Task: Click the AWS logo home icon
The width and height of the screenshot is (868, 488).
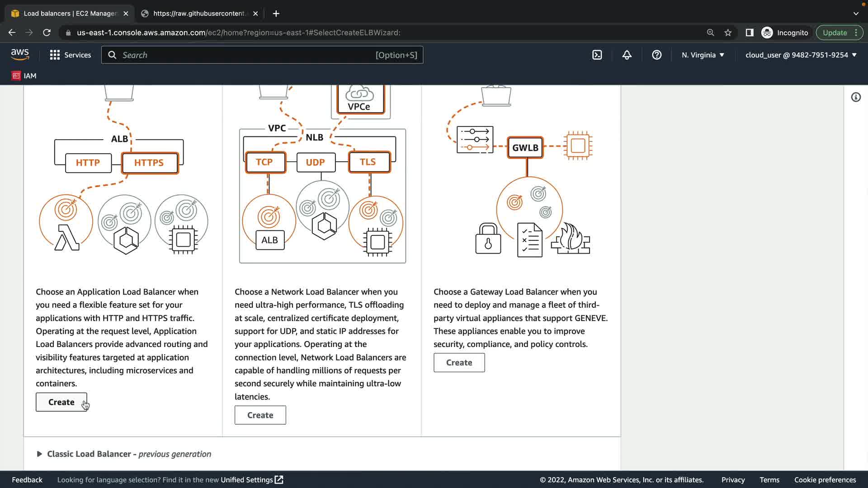Action: point(20,55)
